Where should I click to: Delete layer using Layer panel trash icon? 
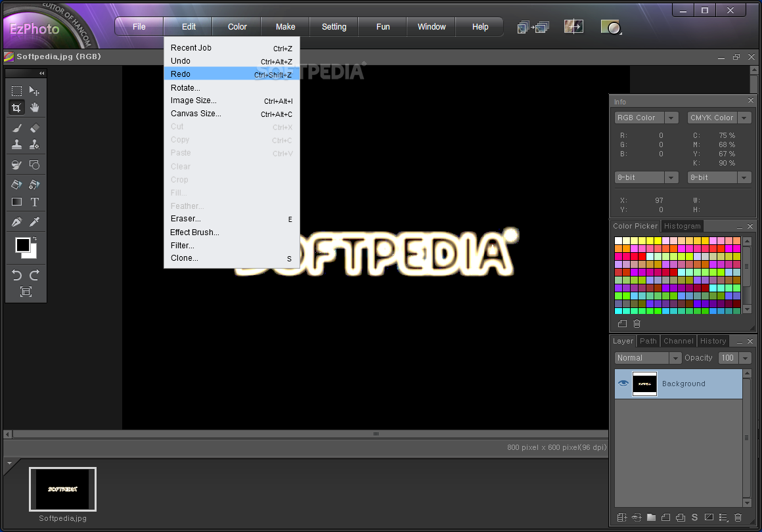[x=738, y=518]
